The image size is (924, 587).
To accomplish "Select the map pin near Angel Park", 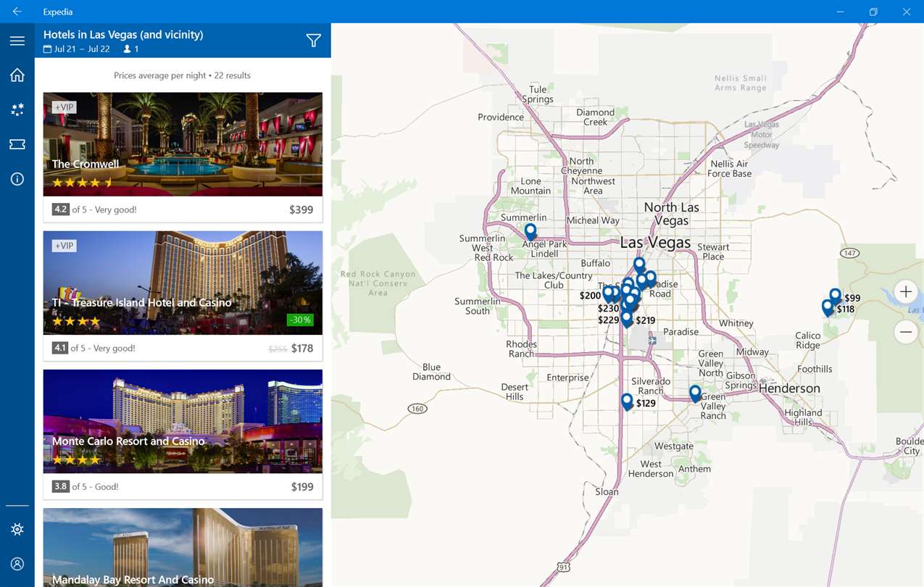I will point(530,231).
